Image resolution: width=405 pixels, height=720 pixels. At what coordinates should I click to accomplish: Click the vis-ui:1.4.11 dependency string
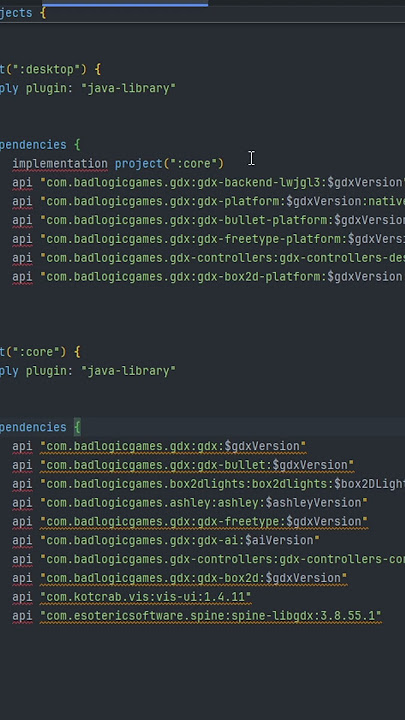[146, 596]
